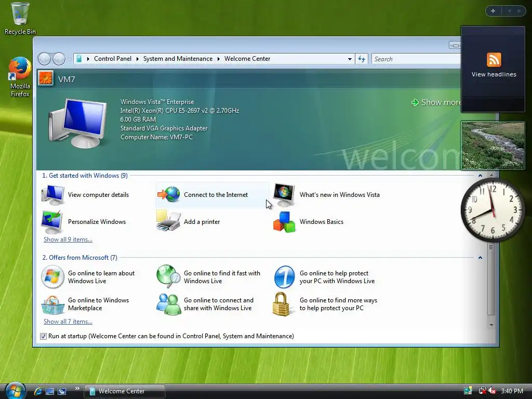Click the vertical scrollbar thumb
Viewport: 532px width, 399px height.
click(x=491, y=279)
